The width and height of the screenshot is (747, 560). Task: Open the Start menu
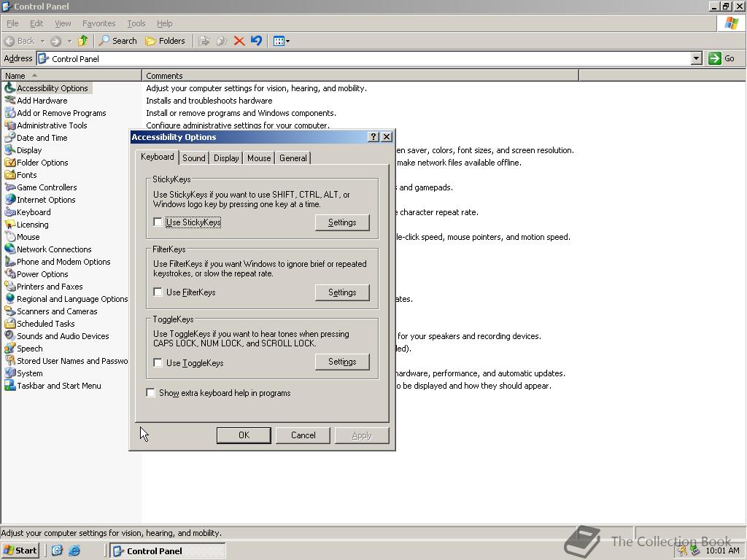[20, 551]
